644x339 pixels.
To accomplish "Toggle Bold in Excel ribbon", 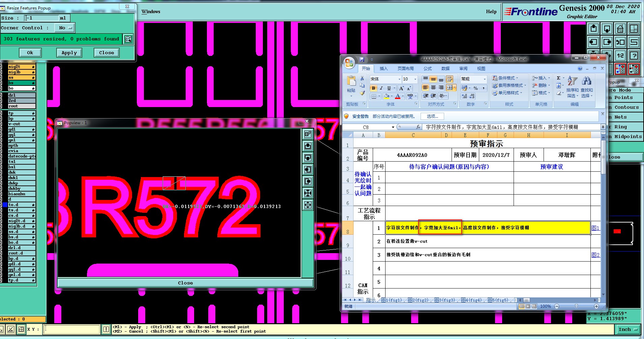I will (373, 88).
